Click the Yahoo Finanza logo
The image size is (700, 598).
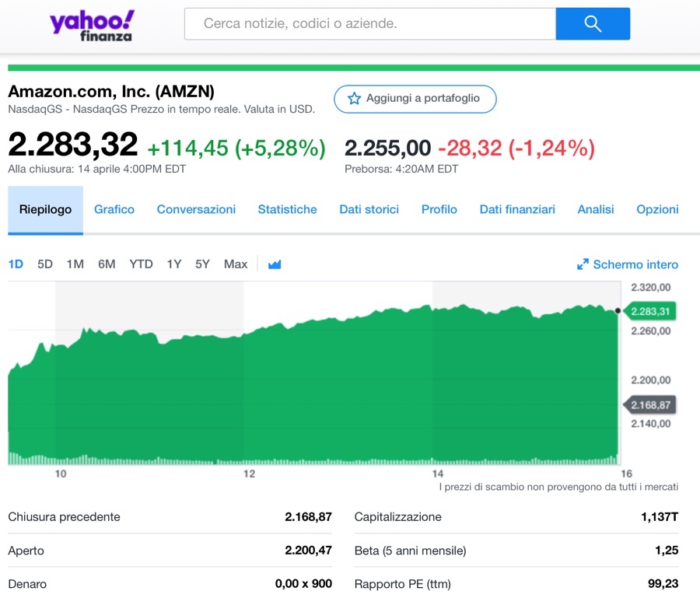coord(92,26)
